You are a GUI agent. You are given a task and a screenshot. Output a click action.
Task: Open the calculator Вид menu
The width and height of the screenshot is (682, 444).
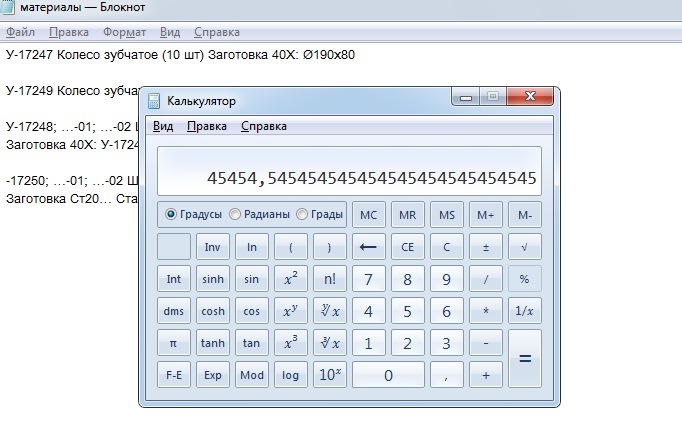163,126
